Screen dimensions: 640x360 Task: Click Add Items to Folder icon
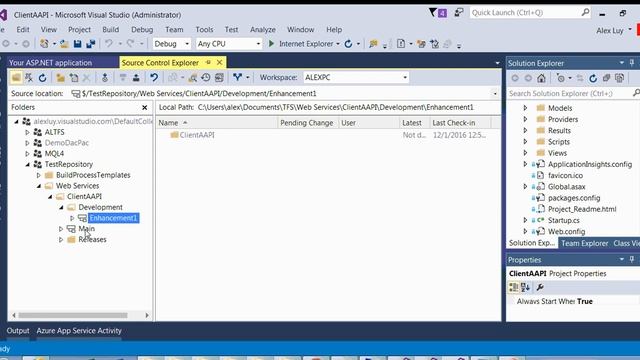point(74,78)
